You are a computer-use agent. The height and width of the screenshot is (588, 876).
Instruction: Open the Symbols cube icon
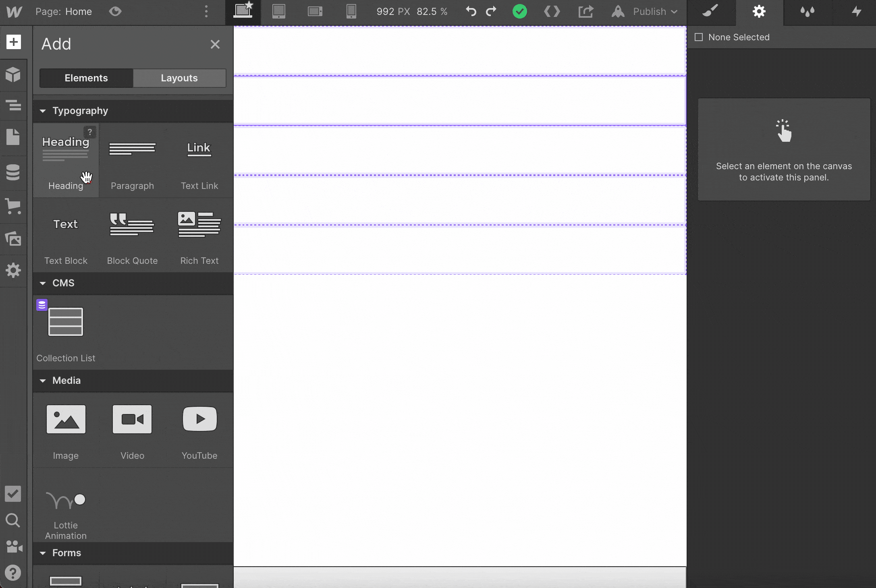(x=13, y=75)
